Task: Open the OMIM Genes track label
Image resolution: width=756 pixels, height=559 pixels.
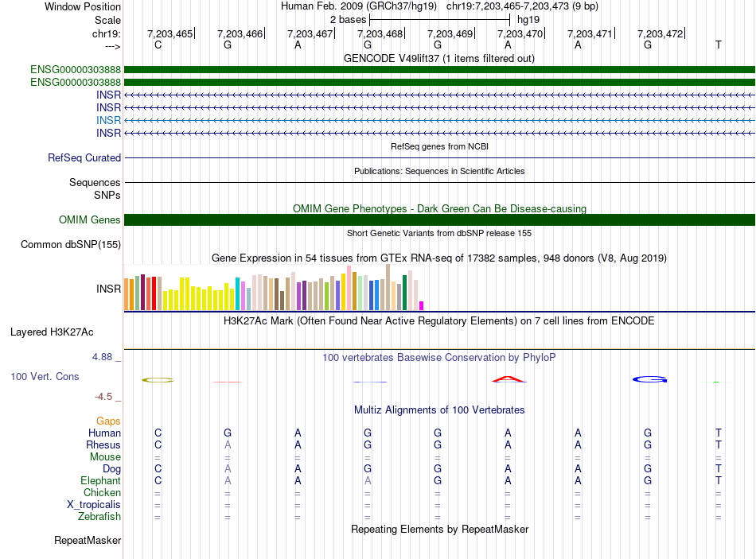Action: (90, 219)
